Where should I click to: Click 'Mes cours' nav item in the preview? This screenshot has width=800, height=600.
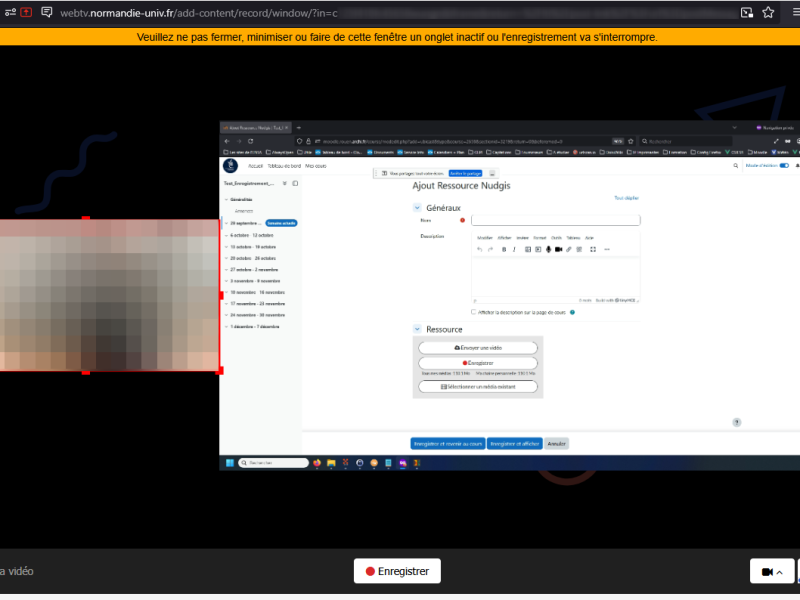315,166
